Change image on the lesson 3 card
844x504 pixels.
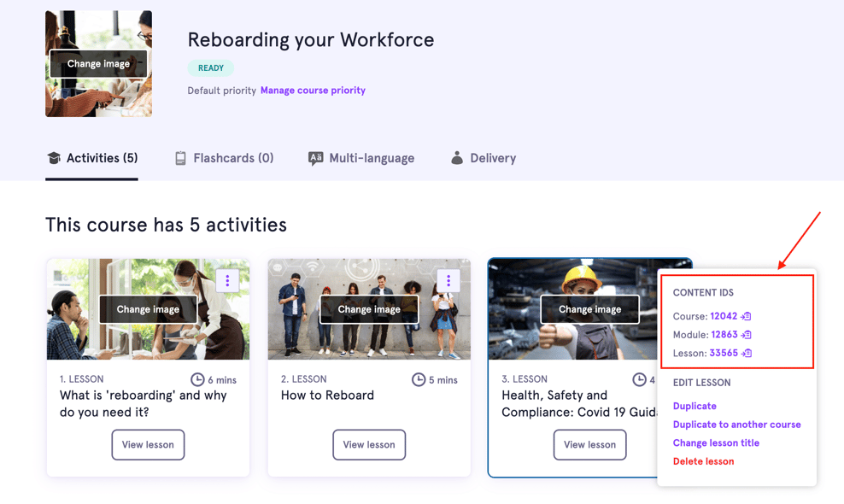[589, 309]
